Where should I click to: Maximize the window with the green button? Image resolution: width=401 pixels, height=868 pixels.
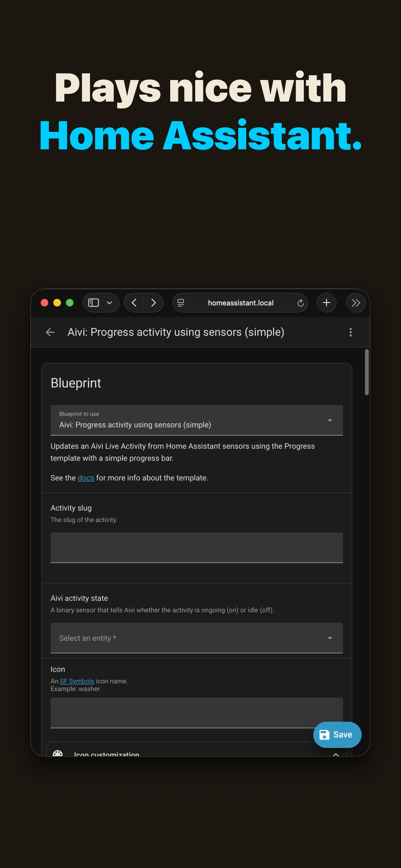click(x=70, y=303)
